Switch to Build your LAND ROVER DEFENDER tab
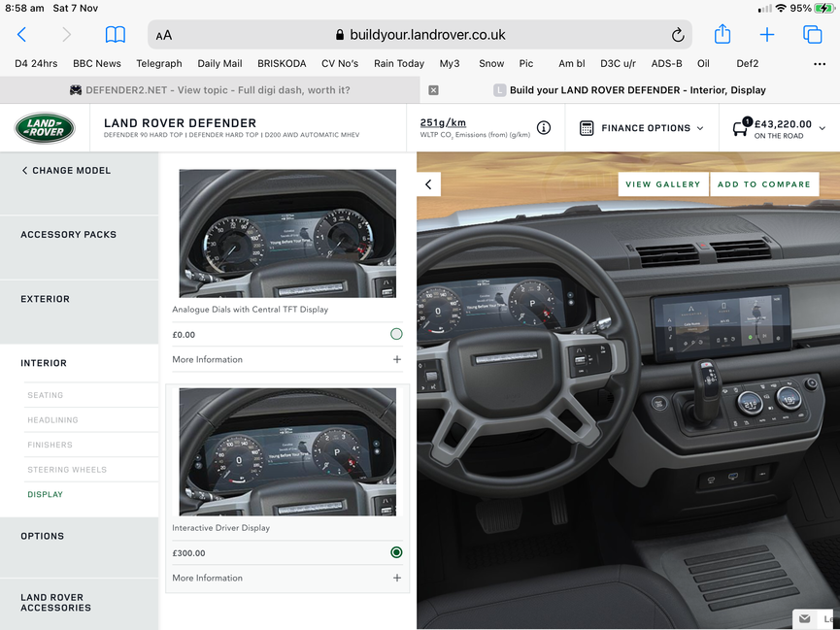The image size is (840, 630). pyautogui.click(x=630, y=90)
